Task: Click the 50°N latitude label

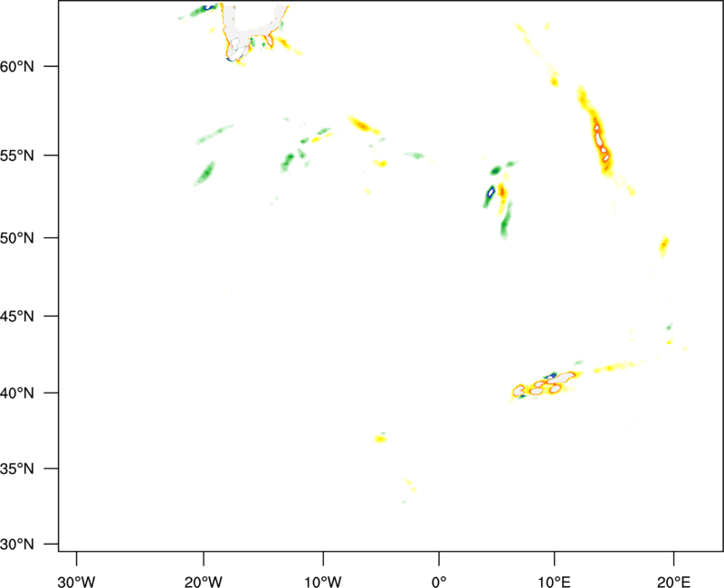Action: [x=17, y=238]
